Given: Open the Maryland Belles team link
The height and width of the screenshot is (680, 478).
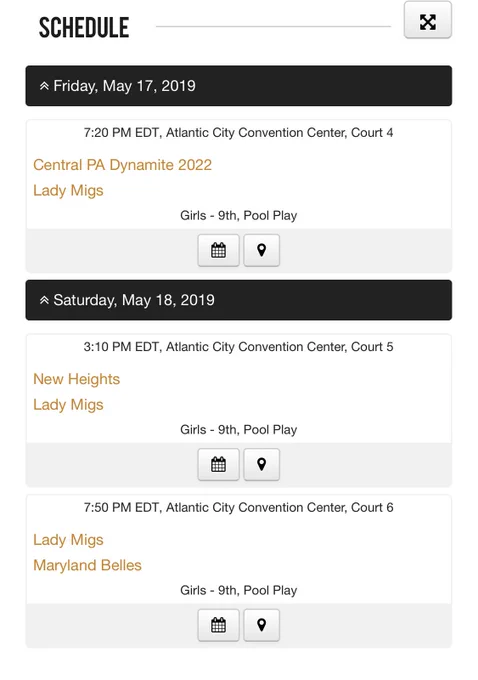Looking at the screenshot, I should [x=87, y=565].
